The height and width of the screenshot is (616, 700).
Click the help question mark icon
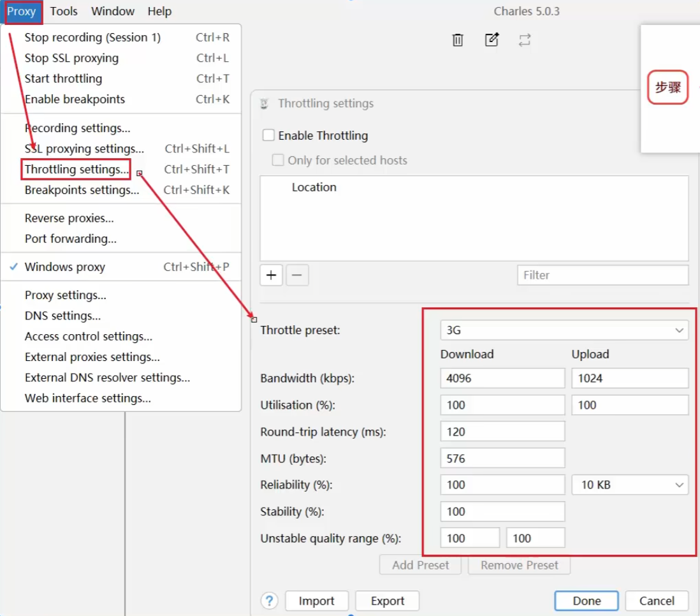[x=270, y=601]
